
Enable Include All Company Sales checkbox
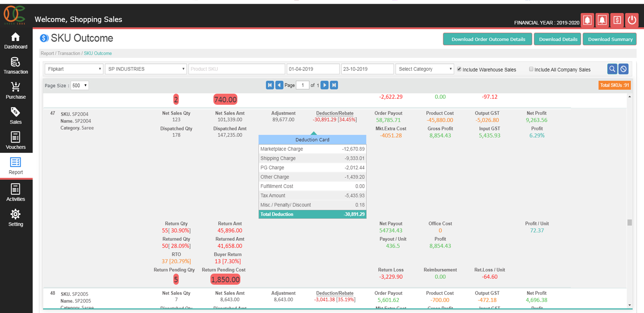tap(531, 69)
